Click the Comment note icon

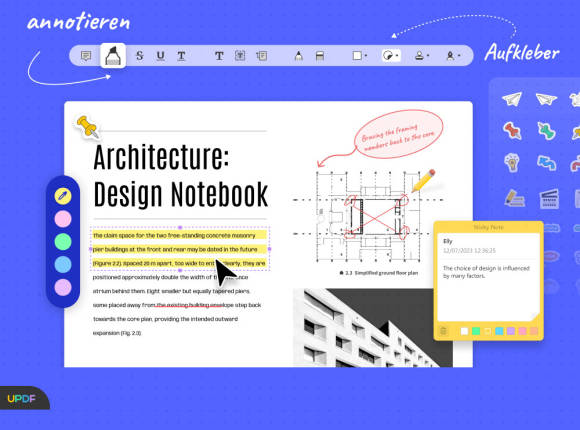tap(86, 56)
